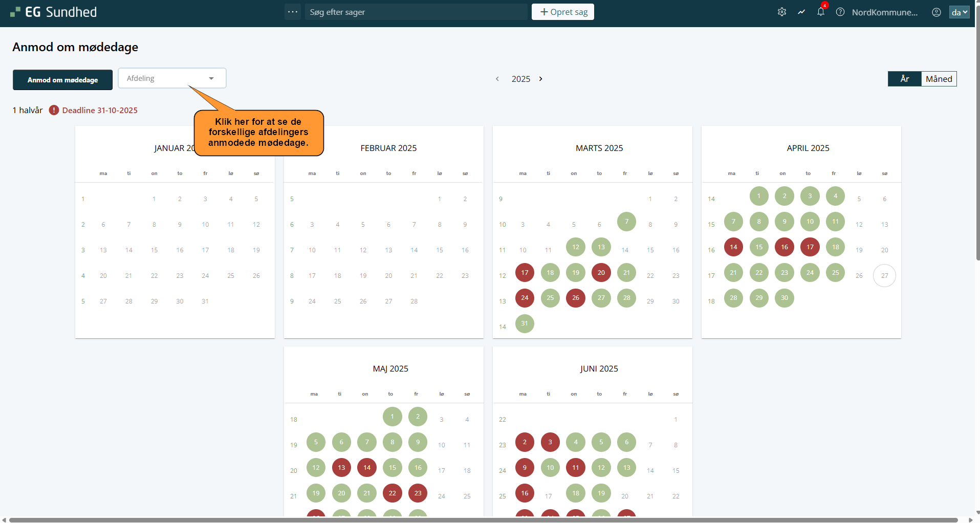The height and width of the screenshot is (523, 980).
Task: Open the da language selector
Action: pos(959,12)
